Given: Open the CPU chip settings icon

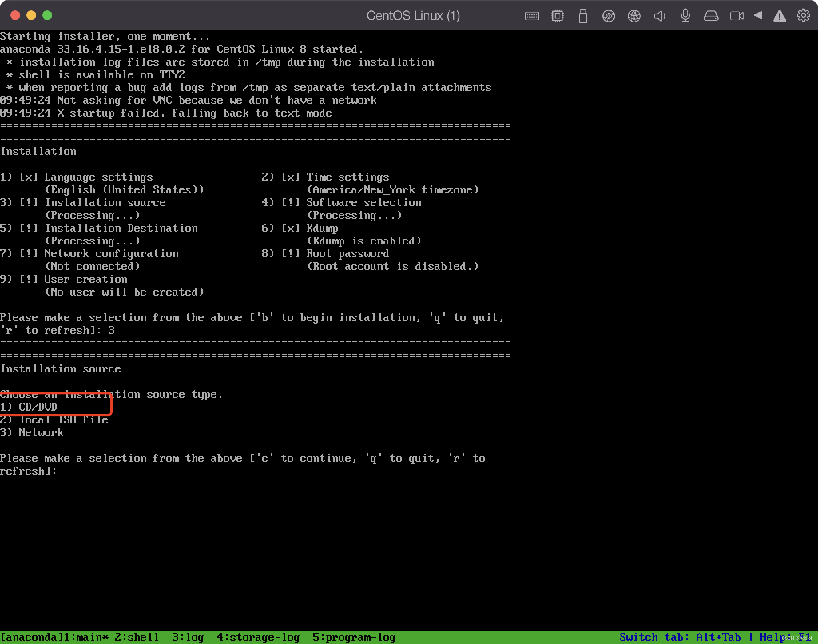Looking at the screenshot, I should point(557,16).
